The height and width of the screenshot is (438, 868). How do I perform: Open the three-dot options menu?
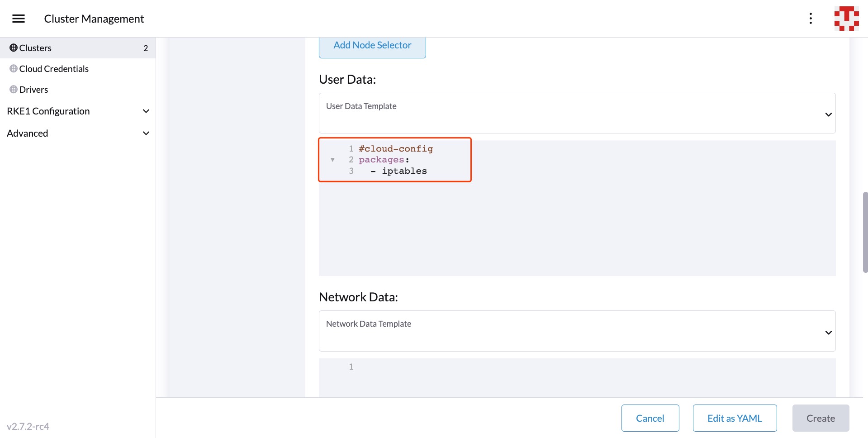[x=811, y=18]
